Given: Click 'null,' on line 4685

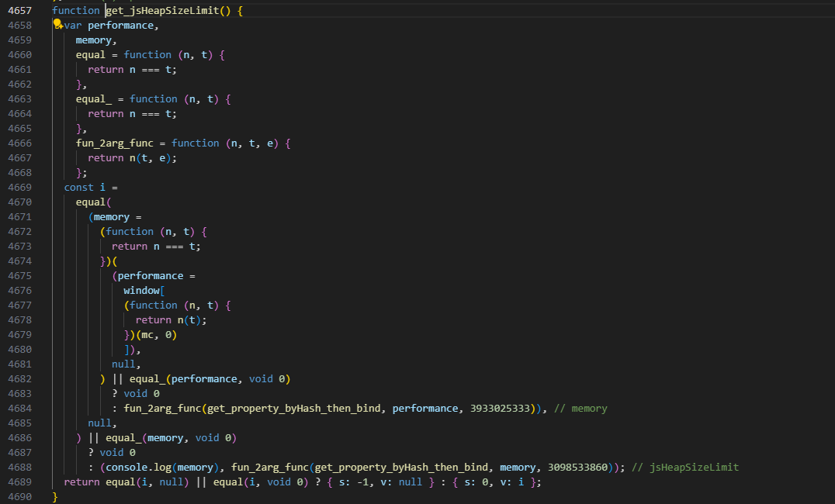Looking at the screenshot, I should click(x=102, y=423).
